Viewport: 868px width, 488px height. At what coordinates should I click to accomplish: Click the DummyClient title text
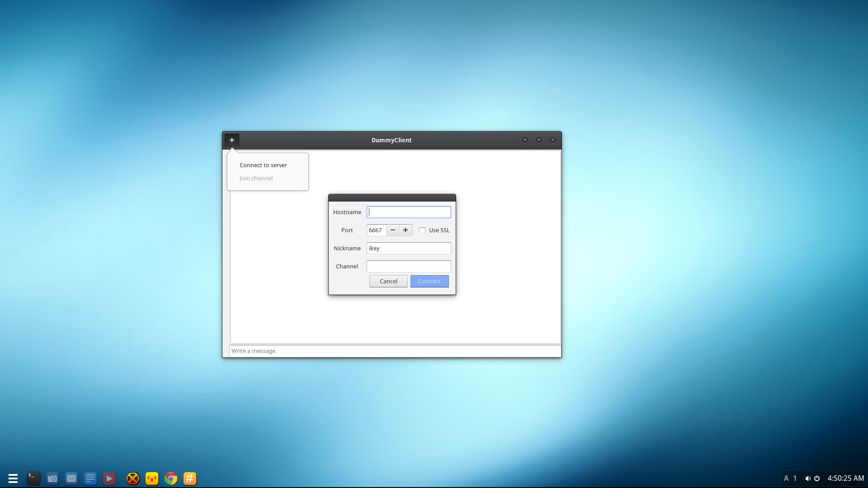click(x=392, y=140)
